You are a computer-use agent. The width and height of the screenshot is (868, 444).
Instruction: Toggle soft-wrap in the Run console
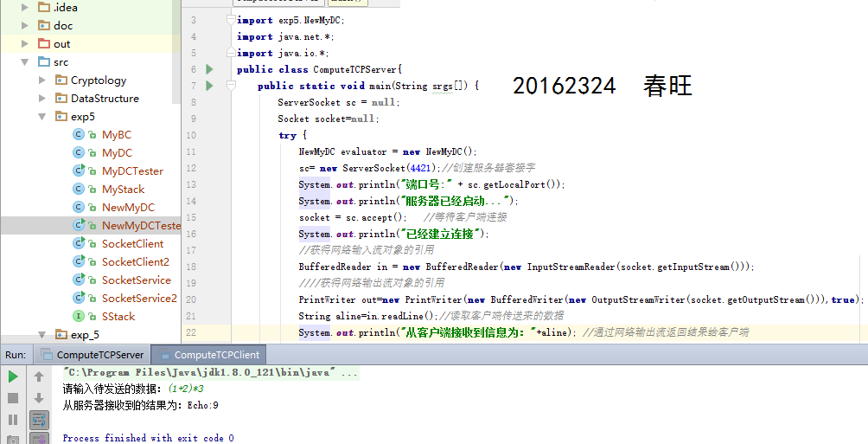(39, 420)
